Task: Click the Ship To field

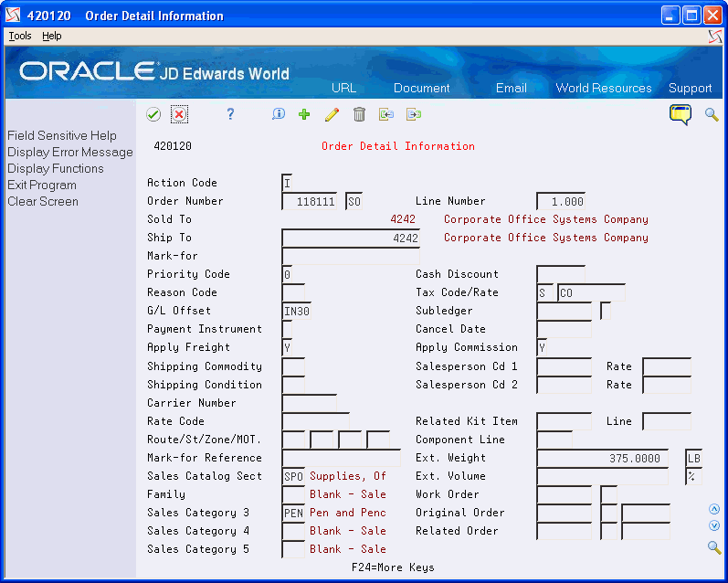Action: pos(351,238)
